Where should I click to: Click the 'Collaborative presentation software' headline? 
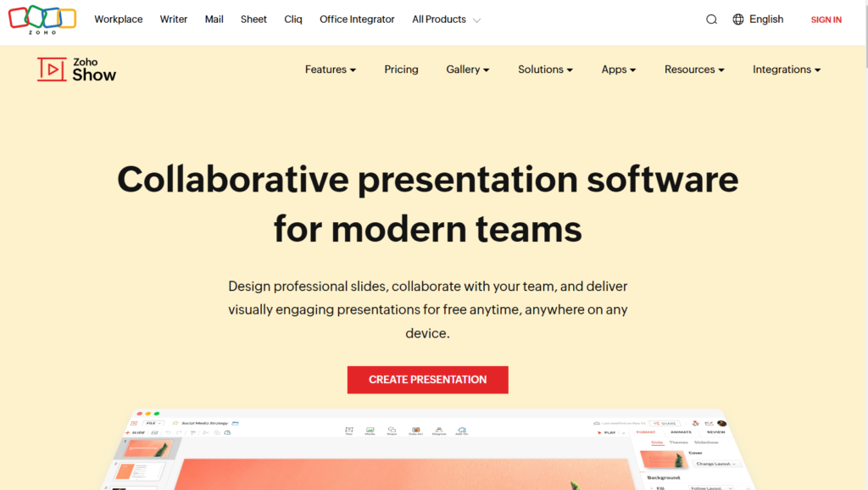[428, 180]
